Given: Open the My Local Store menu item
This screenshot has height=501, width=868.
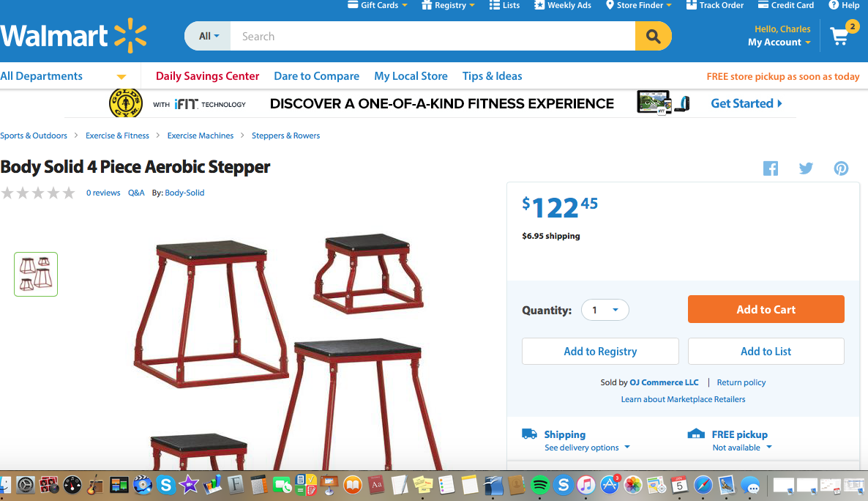Looking at the screenshot, I should pyautogui.click(x=411, y=76).
